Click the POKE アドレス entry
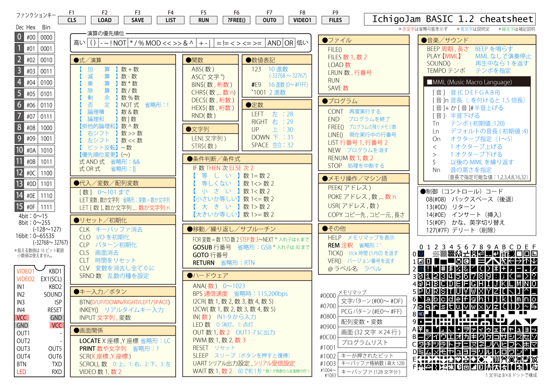The width and height of the screenshot is (555, 392). pos(362,197)
